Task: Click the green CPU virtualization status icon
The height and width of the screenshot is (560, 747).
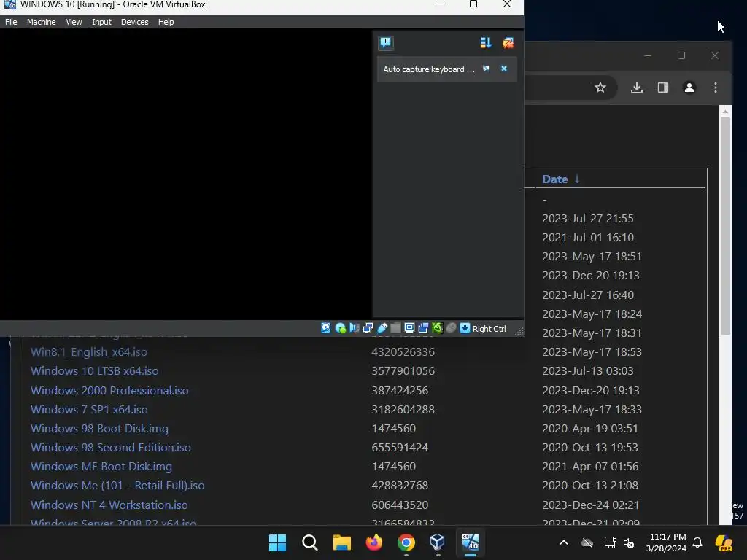Action: [x=437, y=328]
